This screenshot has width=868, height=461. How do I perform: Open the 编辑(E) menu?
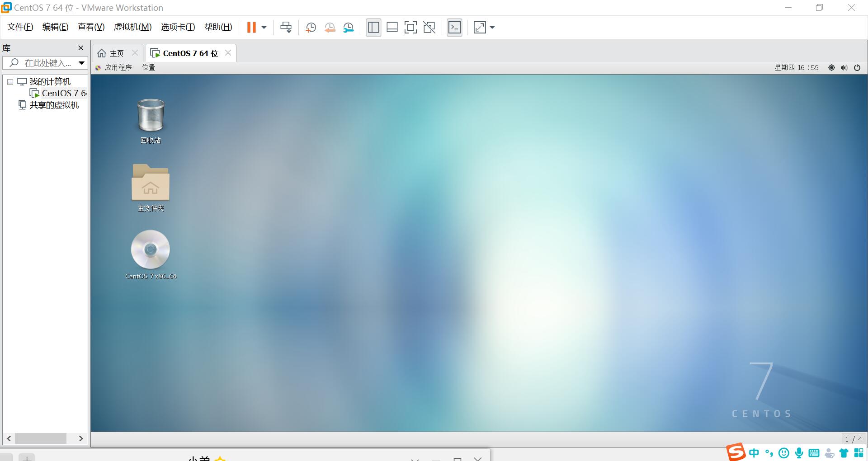coord(55,27)
